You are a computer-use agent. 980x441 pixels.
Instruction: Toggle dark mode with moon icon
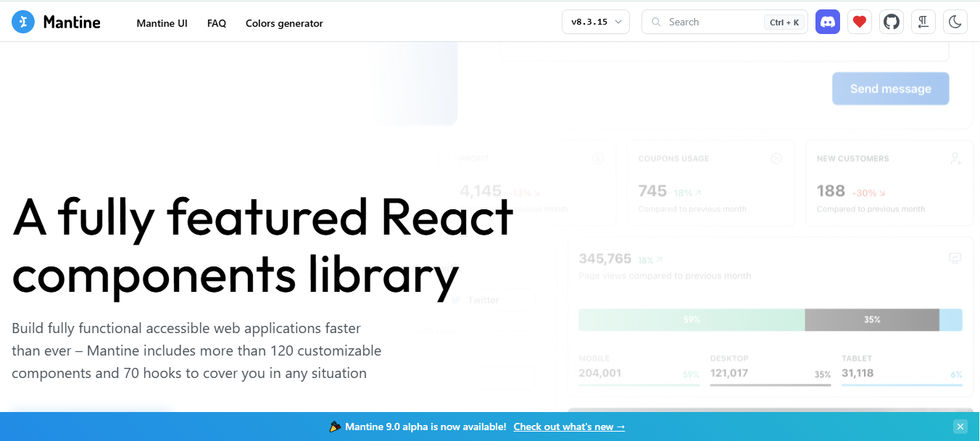[955, 22]
